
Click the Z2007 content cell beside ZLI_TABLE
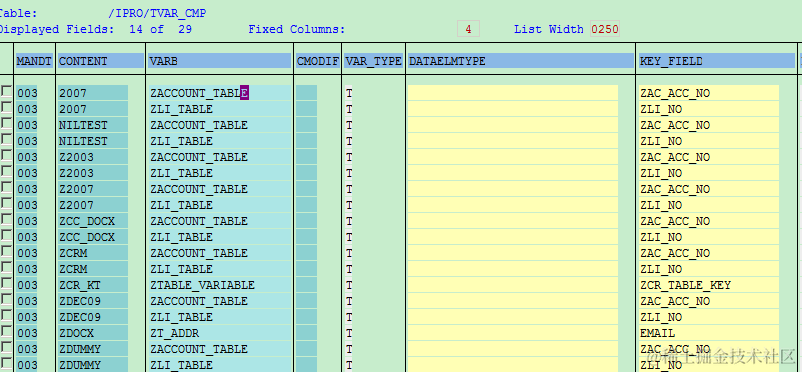(93, 205)
